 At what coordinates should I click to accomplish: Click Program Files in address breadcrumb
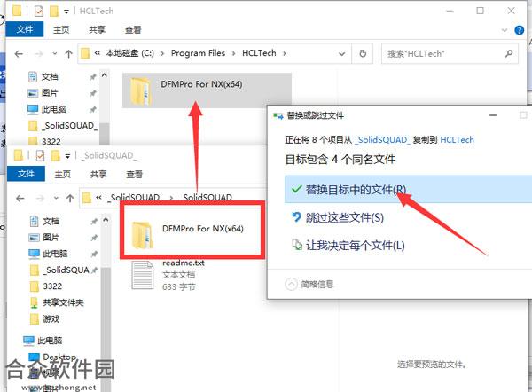point(198,53)
